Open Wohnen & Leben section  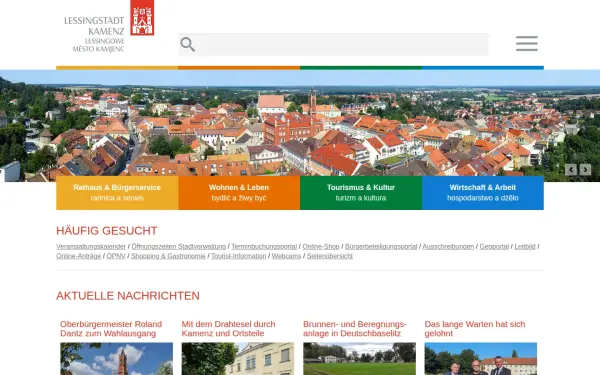click(x=239, y=193)
